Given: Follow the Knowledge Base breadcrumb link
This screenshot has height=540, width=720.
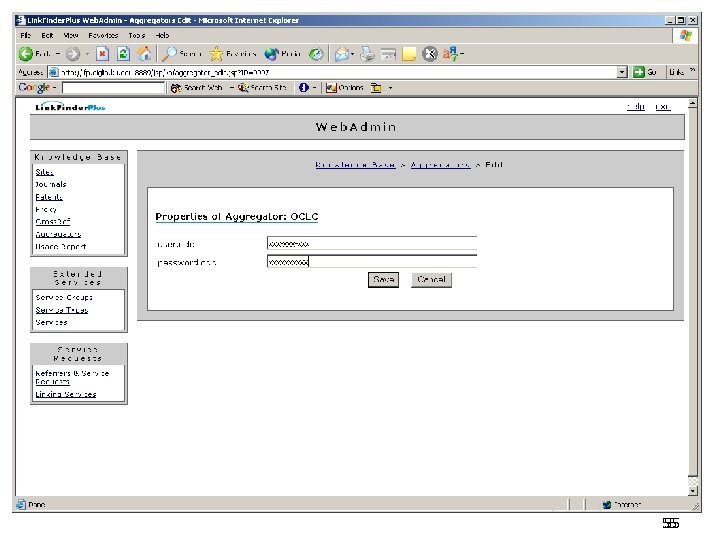Looking at the screenshot, I should pyautogui.click(x=355, y=165).
